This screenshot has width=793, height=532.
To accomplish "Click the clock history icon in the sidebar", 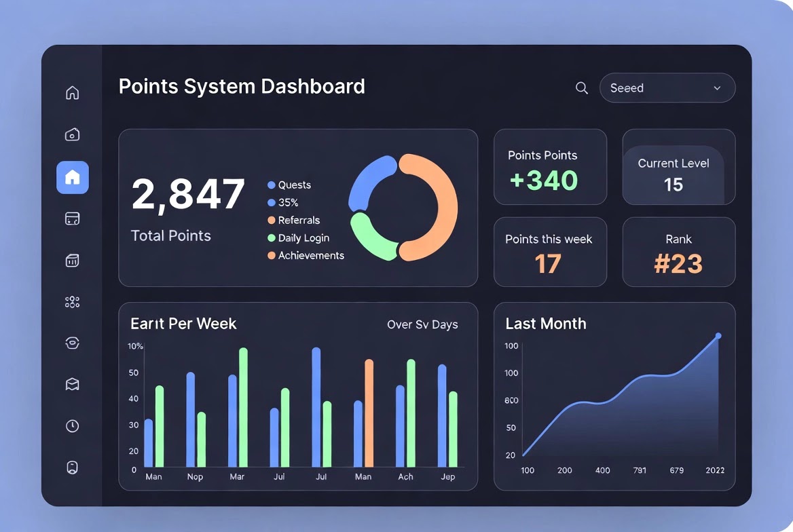I will coord(73,425).
